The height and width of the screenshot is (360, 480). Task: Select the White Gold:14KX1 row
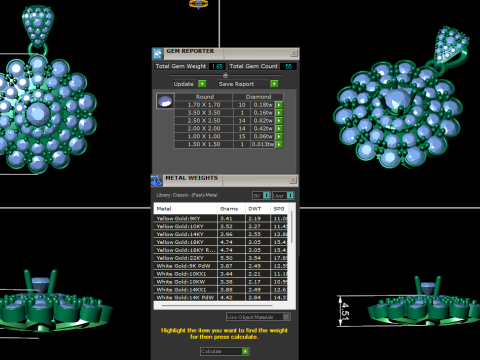[220, 290]
